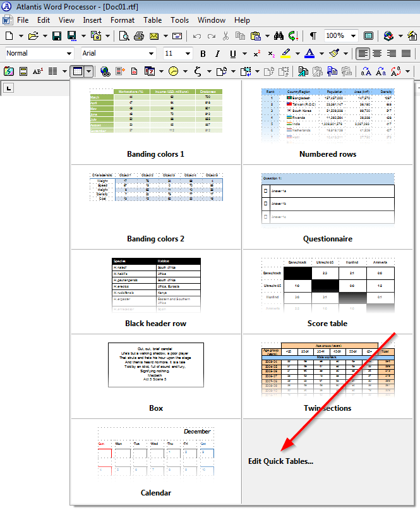Open the Table menu

point(152,20)
